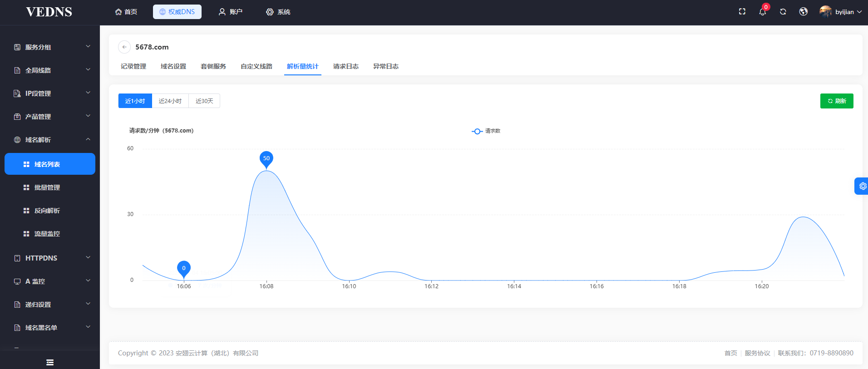The width and height of the screenshot is (868, 369).
Task: Click the peak marker labeled 50
Action: [266, 159]
